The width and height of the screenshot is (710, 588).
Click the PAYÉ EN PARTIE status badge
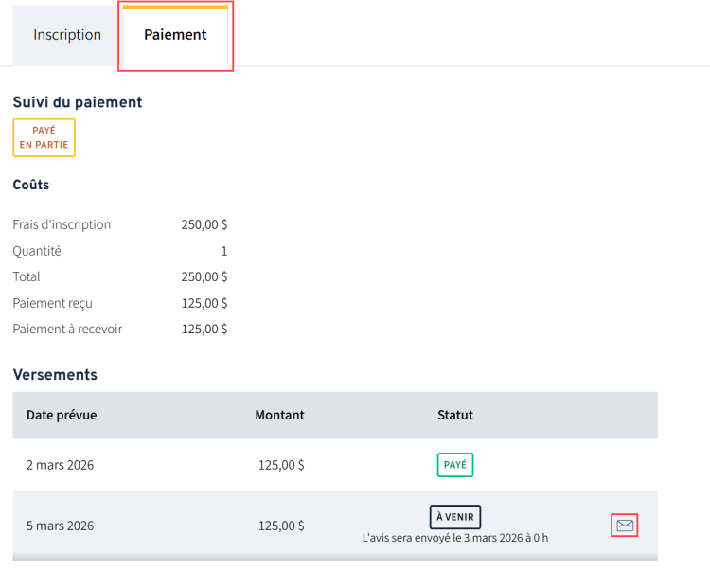click(x=44, y=137)
